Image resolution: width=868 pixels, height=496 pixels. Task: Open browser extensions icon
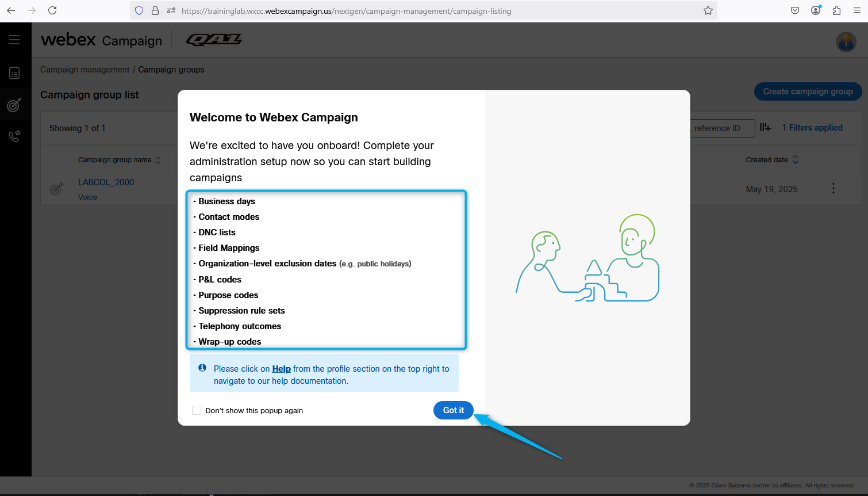836,10
